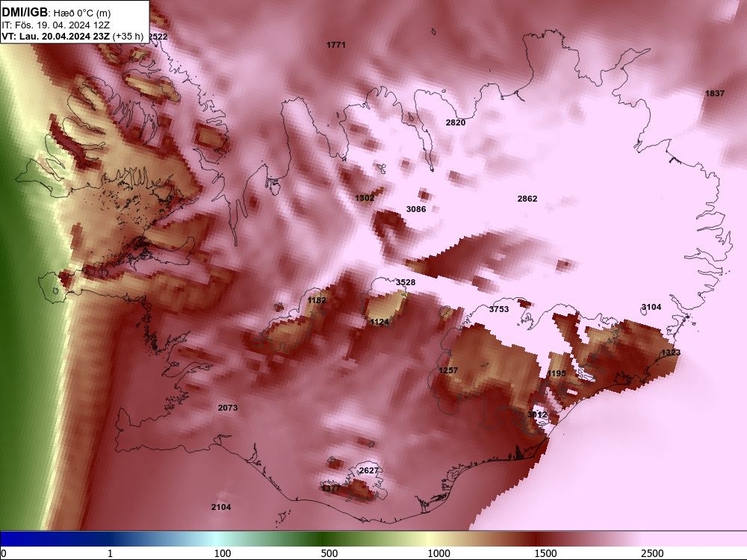Screen dimensions: 747x560
Task: Click the map value 2073
Action: click(228, 408)
